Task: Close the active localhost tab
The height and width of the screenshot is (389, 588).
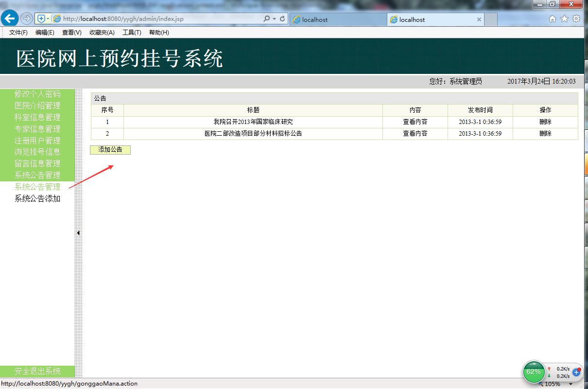Action: pos(479,19)
